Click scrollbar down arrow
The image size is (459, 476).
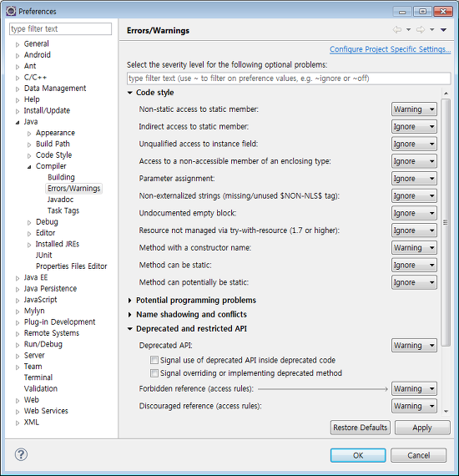coord(446,412)
